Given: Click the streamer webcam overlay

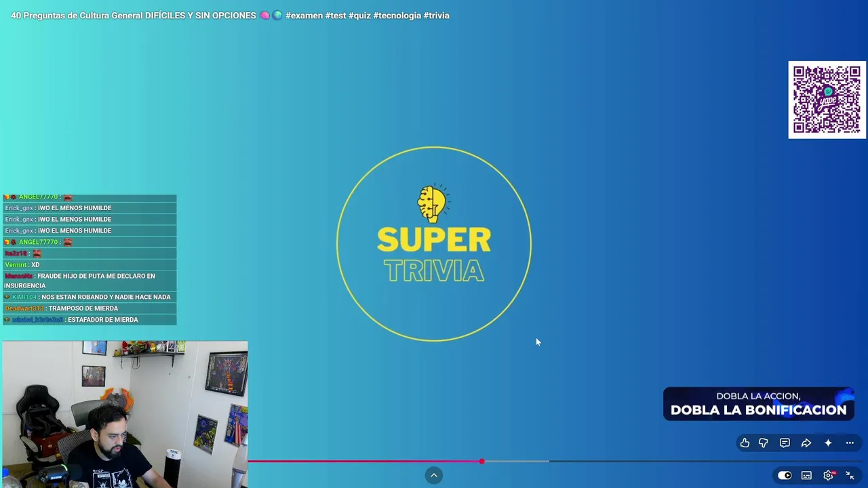Looking at the screenshot, I should (125, 414).
